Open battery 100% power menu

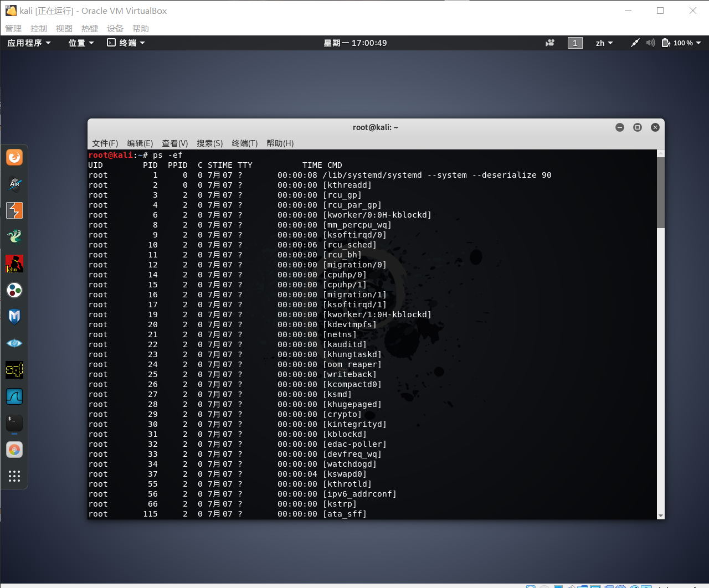click(682, 43)
